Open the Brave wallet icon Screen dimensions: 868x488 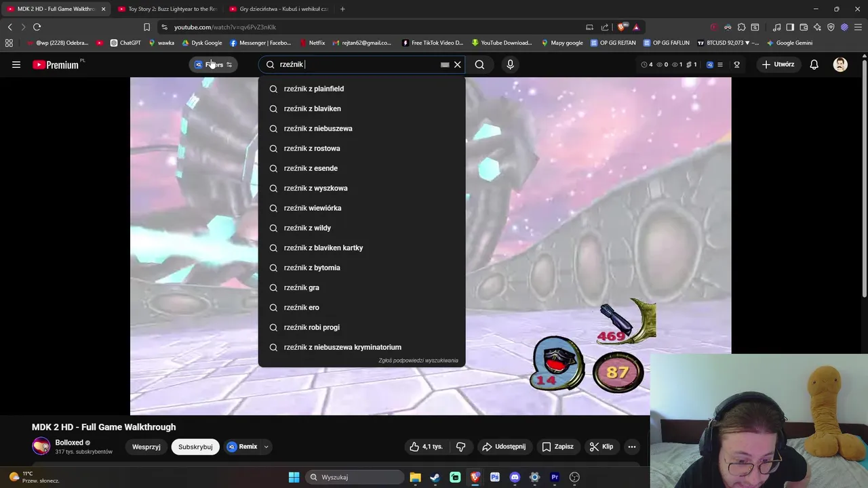[804, 27]
